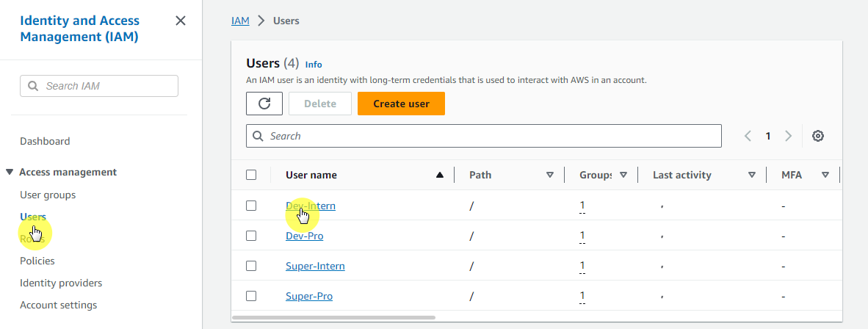Click page number 1 in pagination
The image size is (868, 329).
pos(768,136)
